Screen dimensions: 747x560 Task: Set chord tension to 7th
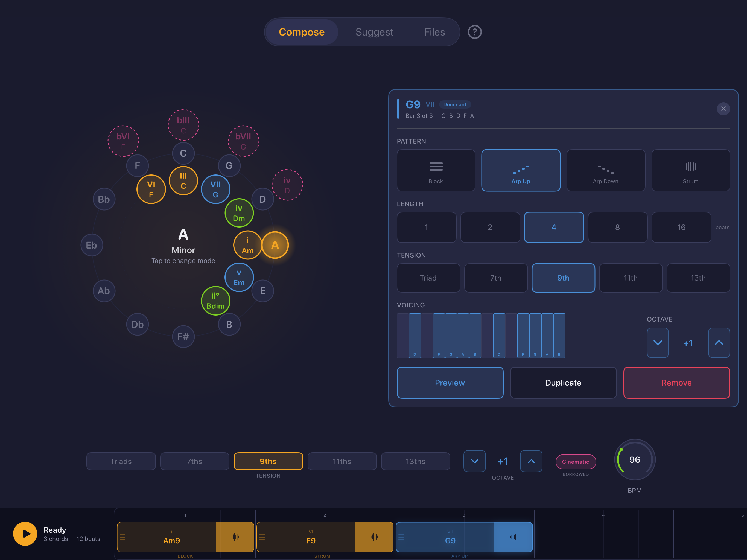click(496, 278)
